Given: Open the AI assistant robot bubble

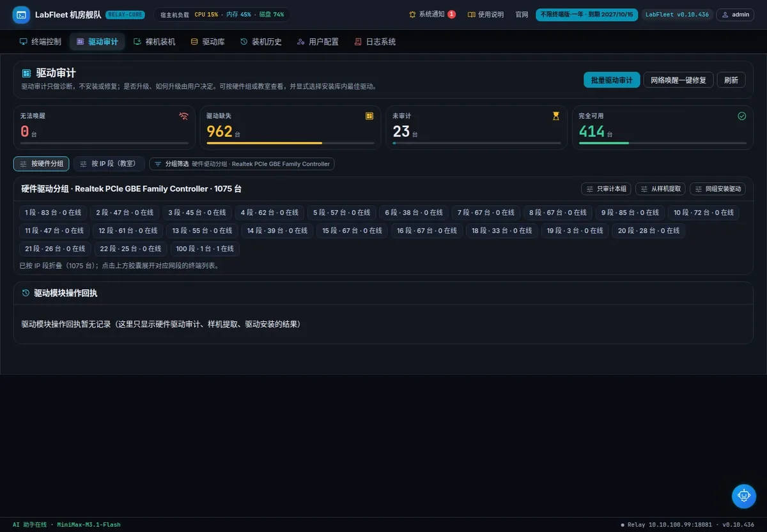Looking at the screenshot, I should pos(743,496).
